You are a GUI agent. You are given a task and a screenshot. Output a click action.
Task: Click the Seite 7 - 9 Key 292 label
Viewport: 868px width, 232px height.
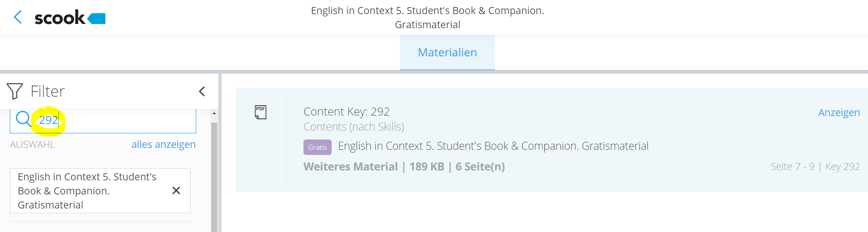(x=815, y=167)
